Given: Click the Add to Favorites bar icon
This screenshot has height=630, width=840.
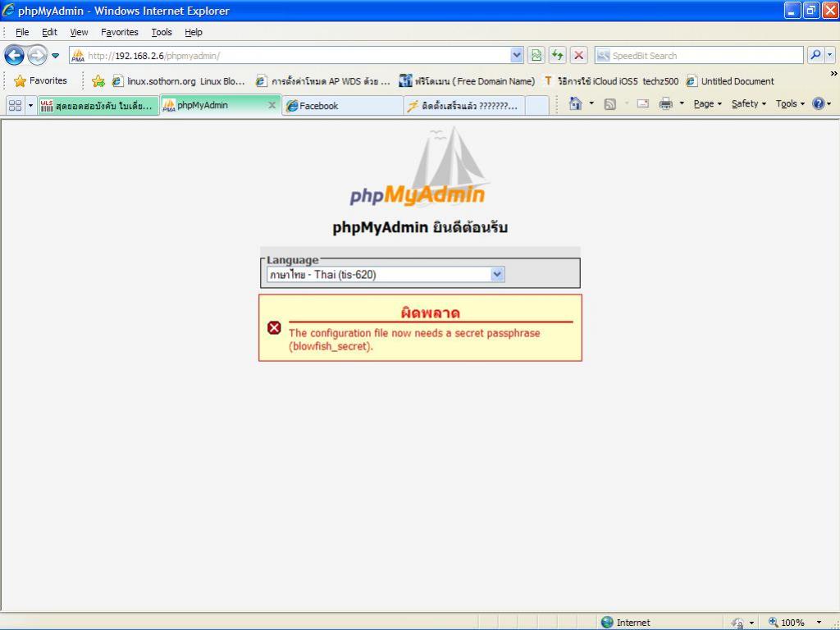Looking at the screenshot, I should coord(98,81).
